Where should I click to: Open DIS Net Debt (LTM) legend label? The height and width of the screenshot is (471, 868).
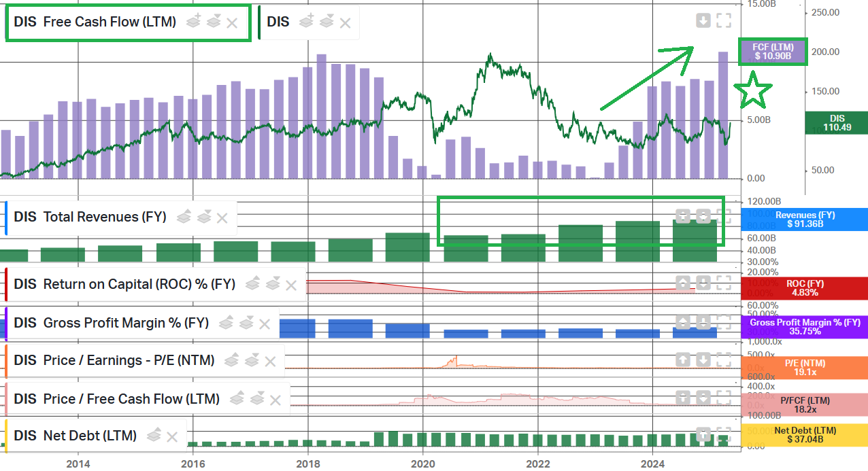point(76,435)
